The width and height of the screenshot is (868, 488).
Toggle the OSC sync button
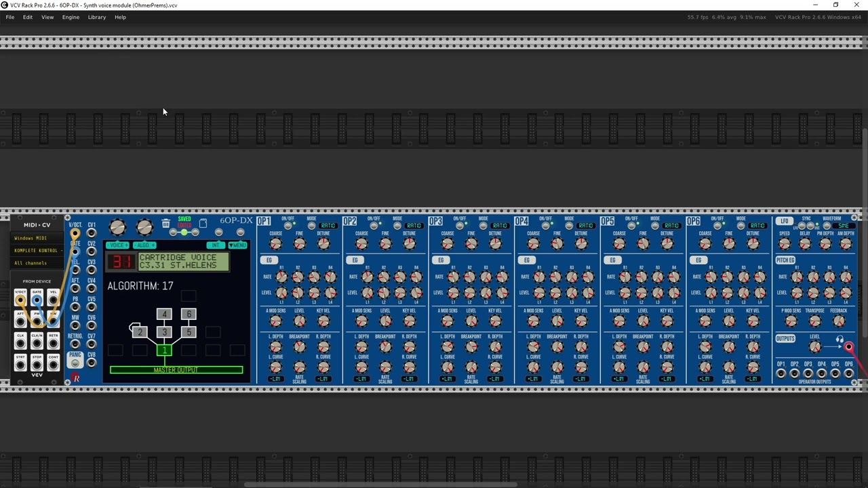coord(810,226)
